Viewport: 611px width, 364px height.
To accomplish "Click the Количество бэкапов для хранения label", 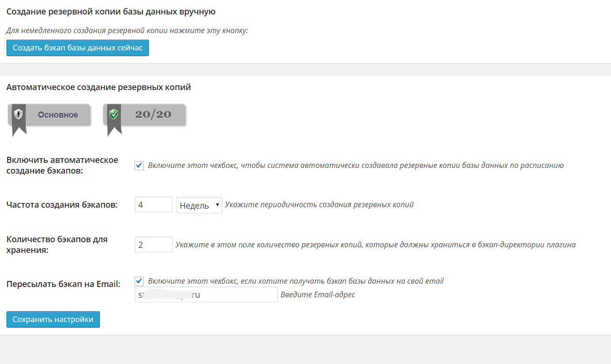I will [x=57, y=245].
